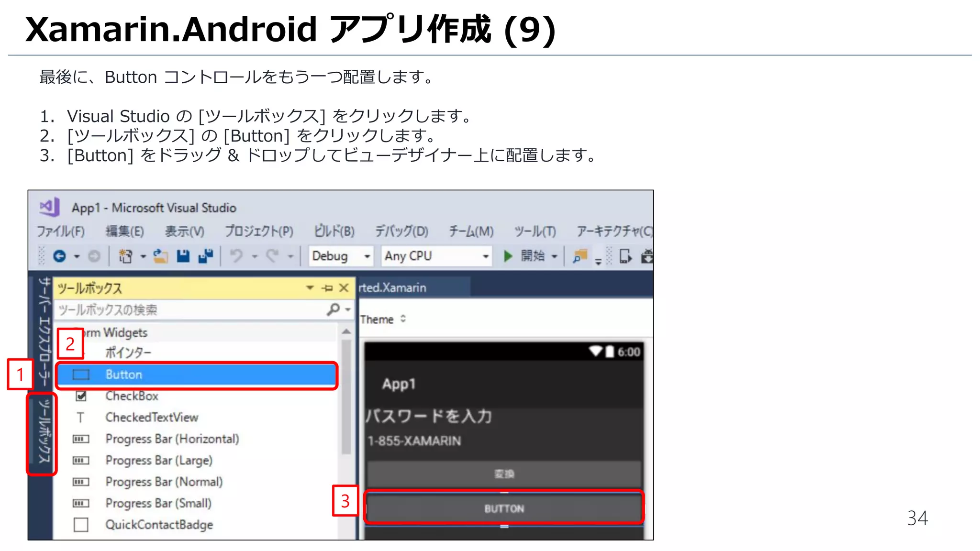Viewport: 980px width, 551px height.
Task: Click the Undo arrow icon
Action: [x=236, y=256]
